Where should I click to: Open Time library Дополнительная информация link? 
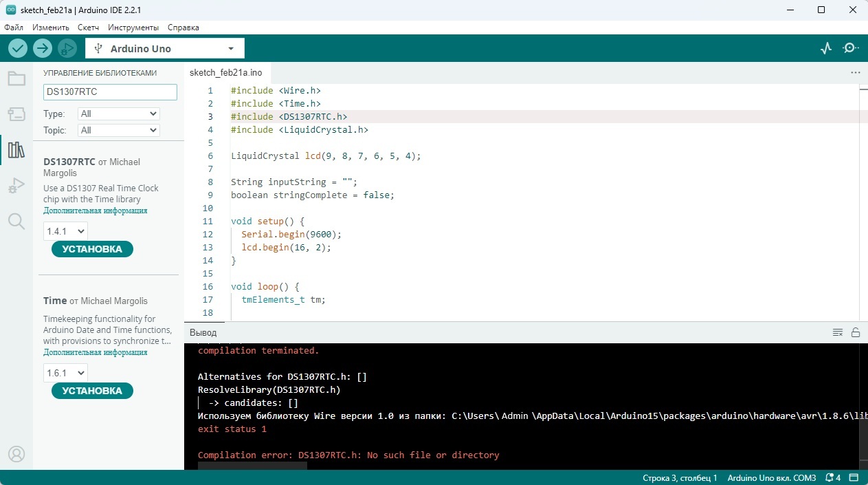coord(95,352)
